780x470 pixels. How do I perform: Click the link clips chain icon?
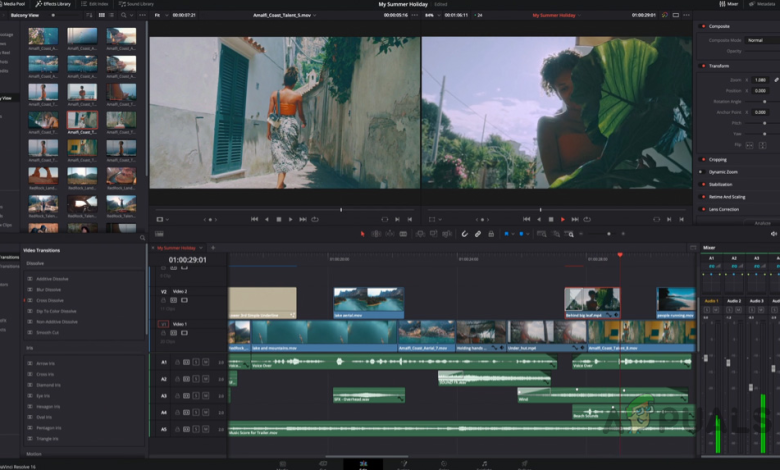478,234
